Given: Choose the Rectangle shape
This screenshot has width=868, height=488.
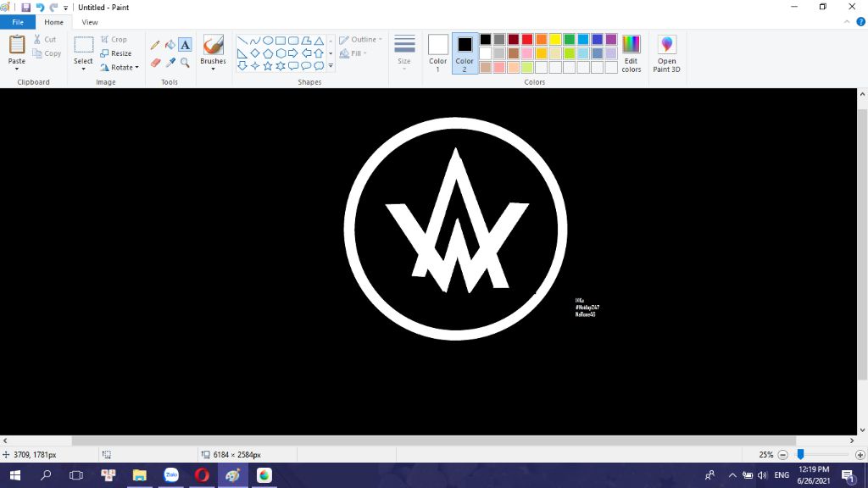Looking at the screenshot, I should point(281,41).
